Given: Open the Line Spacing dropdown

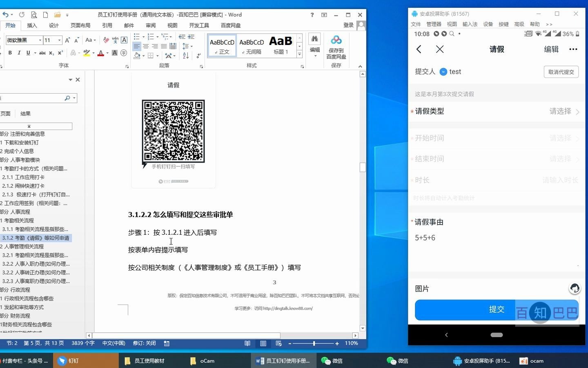Looking at the screenshot, I should point(187,46).
